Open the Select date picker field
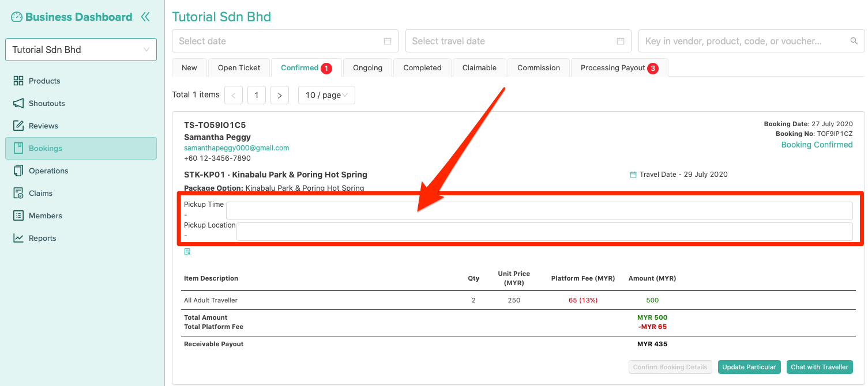 285,41
